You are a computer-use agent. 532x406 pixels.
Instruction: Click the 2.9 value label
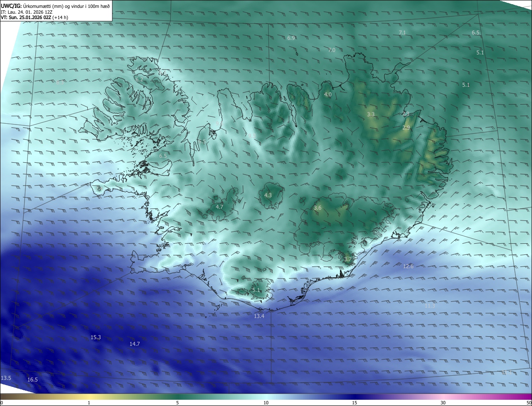(406, 128)
